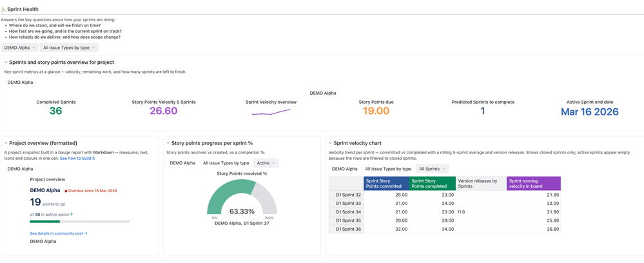644x263 pixels.
Task: Click Sprint running velocity in board header
Action: [x=534, y=183]
